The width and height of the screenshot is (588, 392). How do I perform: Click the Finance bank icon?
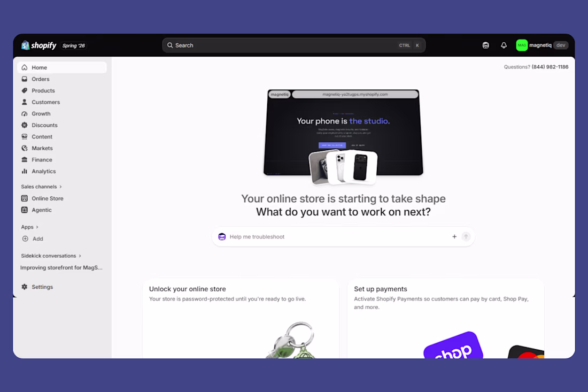pos(25,160)
